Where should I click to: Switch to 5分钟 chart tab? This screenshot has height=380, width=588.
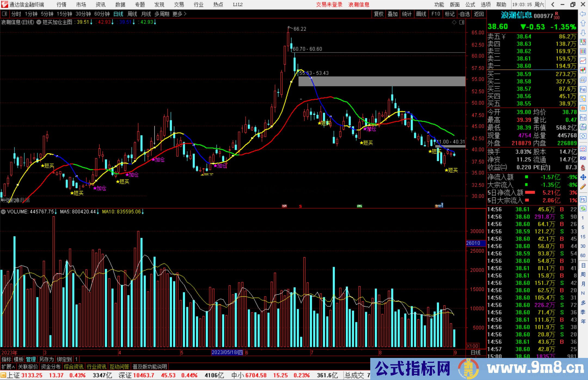point(47,14)
